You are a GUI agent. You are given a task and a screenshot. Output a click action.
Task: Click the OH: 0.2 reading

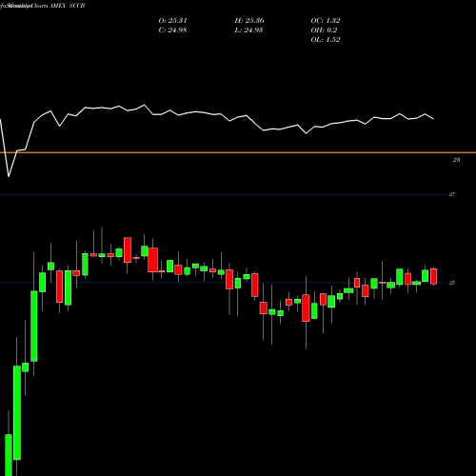click(324, 30)
